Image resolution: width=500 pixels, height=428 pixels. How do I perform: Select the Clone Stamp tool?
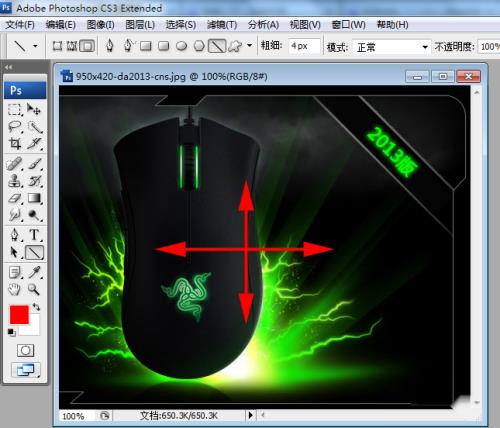[14, 181]
